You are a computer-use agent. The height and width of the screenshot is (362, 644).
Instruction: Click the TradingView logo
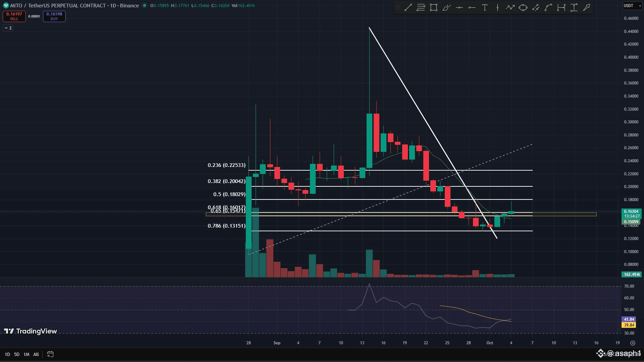31,331
